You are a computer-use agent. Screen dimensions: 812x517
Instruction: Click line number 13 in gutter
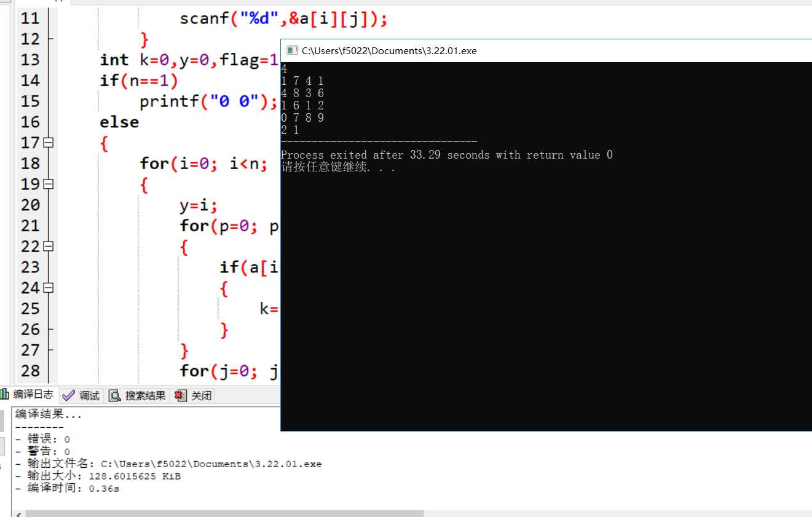[30, 60]
